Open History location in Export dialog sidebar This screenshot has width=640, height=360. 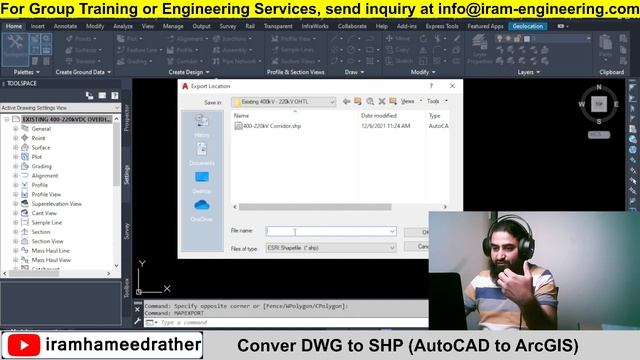[x=202, y=126]
